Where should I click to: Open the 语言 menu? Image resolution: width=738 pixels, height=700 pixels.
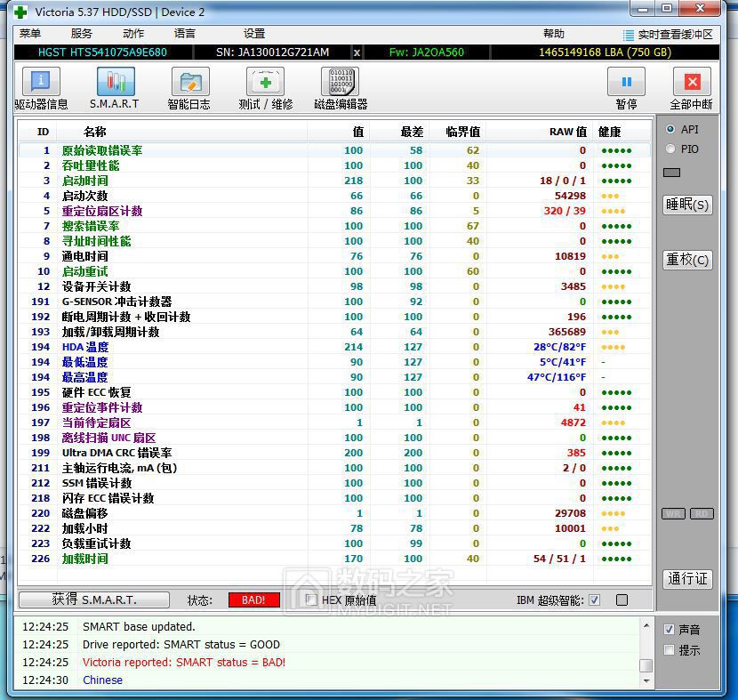185,34
